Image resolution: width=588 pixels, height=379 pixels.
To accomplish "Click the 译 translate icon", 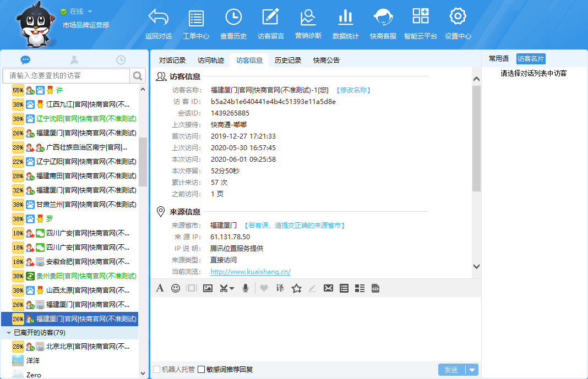I will [280, 288].
